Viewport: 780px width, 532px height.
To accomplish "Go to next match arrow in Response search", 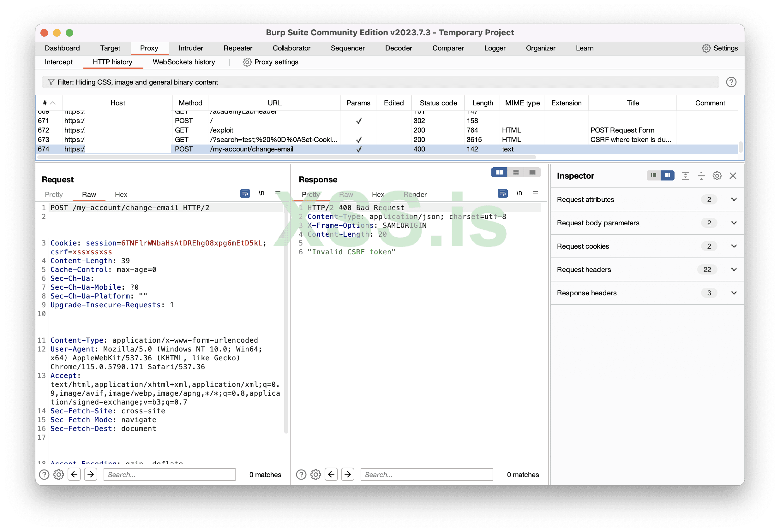I will [348, 474].
